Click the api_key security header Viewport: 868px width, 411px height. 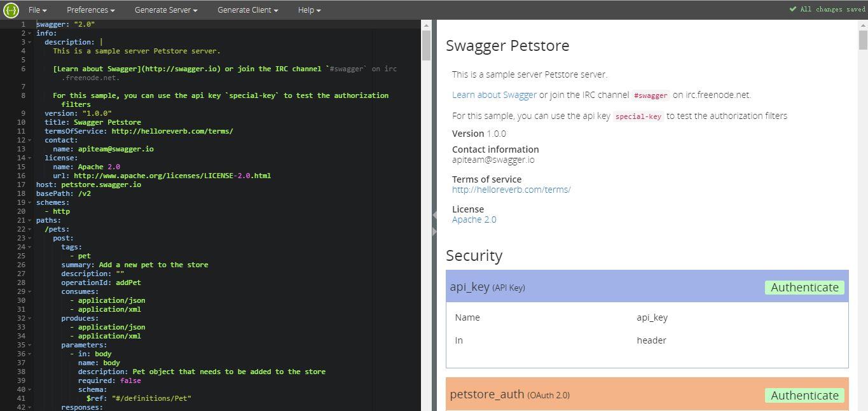[647, 286]
